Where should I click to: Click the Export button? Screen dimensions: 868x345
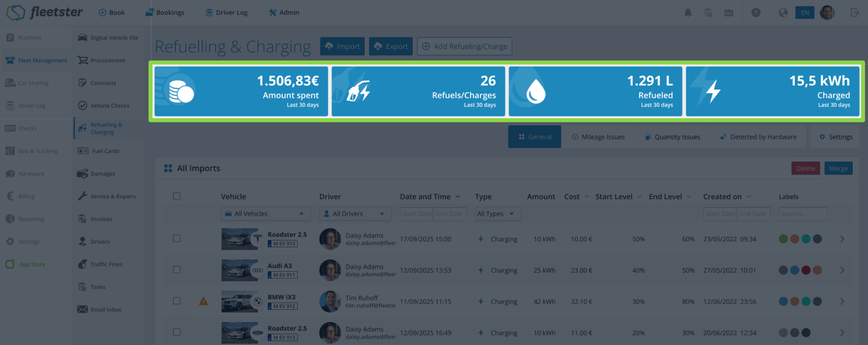391,46
